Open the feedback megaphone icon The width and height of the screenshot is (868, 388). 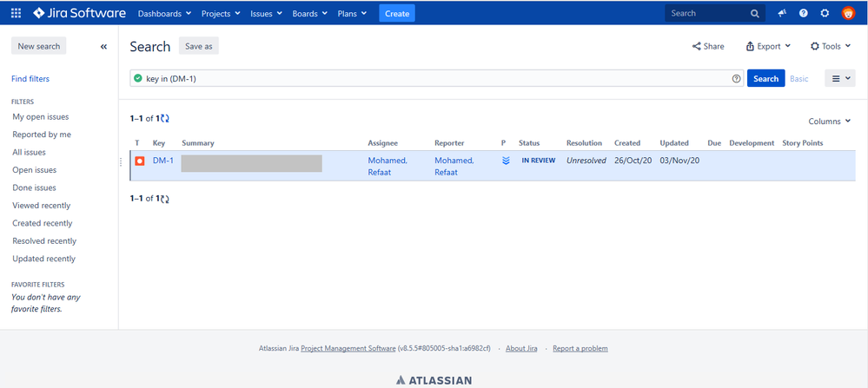782,13
